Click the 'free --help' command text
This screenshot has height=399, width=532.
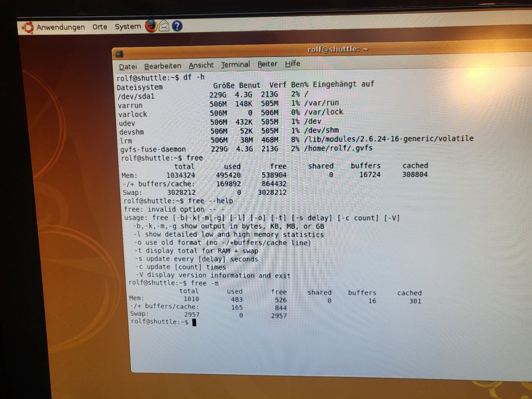click(210, 201)
